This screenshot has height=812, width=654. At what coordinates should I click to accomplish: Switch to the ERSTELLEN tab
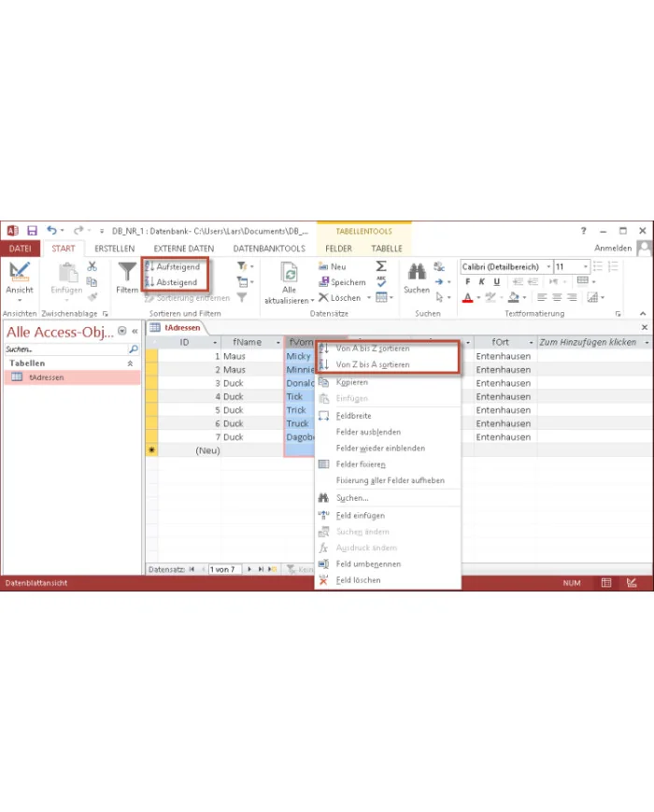114,249
